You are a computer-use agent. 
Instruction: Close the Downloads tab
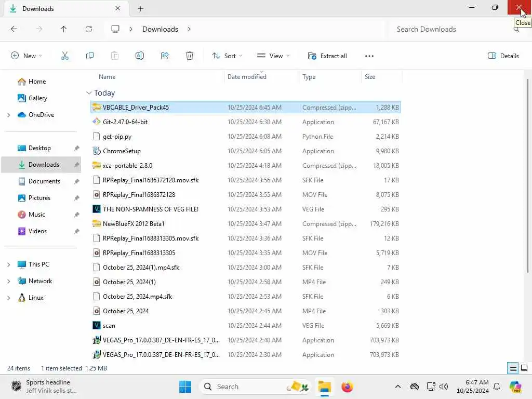pos(118,8)
